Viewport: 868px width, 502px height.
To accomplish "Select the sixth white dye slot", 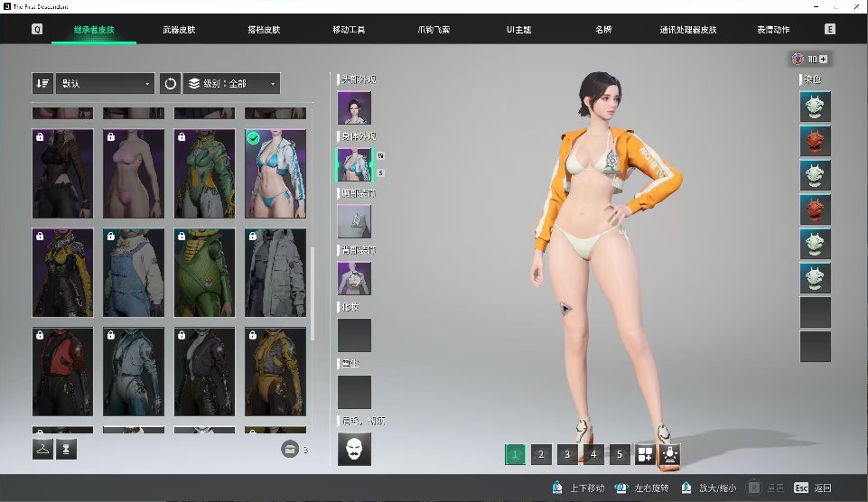I will [815, 278].
